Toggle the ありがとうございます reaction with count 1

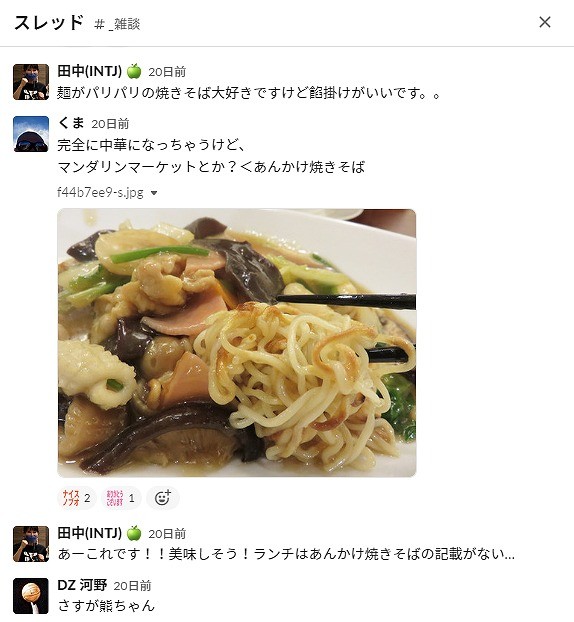click(x=121, y=497)
